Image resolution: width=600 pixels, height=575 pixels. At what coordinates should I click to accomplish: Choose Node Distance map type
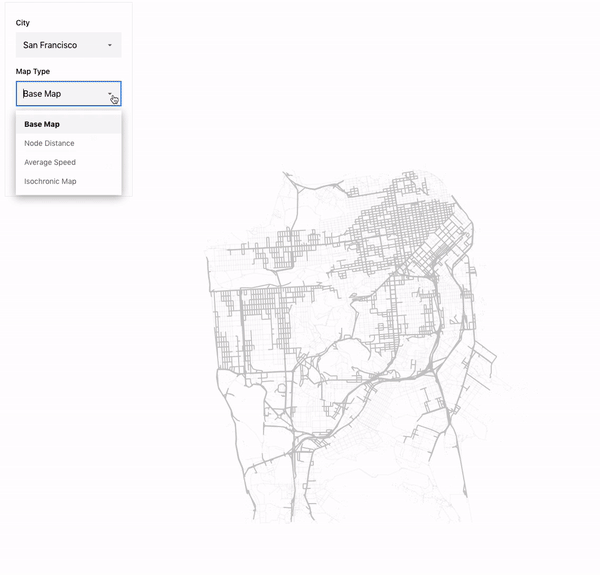(x=68, y=143)
